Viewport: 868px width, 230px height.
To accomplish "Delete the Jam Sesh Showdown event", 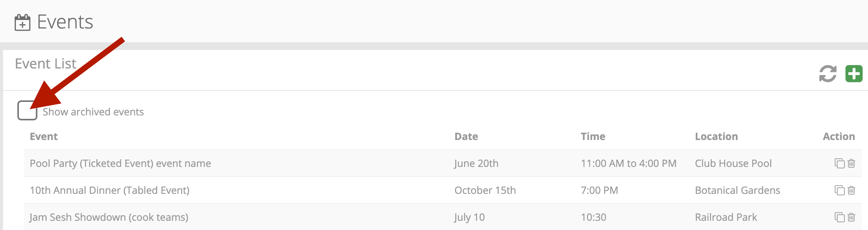I will pos(851,217).
